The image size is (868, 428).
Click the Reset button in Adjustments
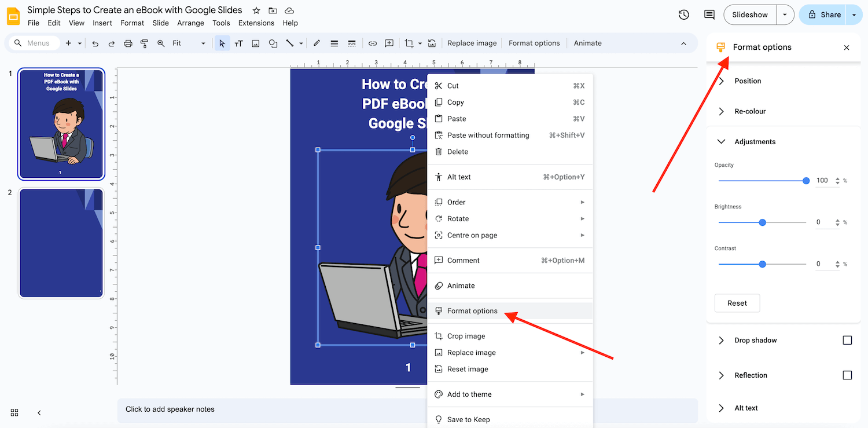coord(737,303)
